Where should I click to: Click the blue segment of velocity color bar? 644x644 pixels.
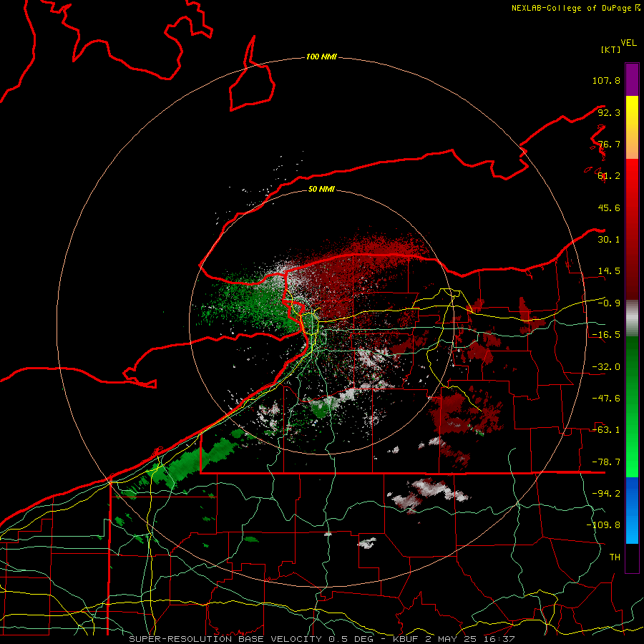click(632, 510)
